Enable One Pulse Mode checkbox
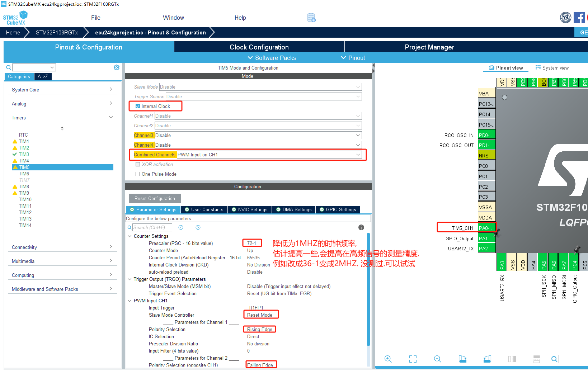The width and height of the screenshot is (588, 373). coord(138,174)
